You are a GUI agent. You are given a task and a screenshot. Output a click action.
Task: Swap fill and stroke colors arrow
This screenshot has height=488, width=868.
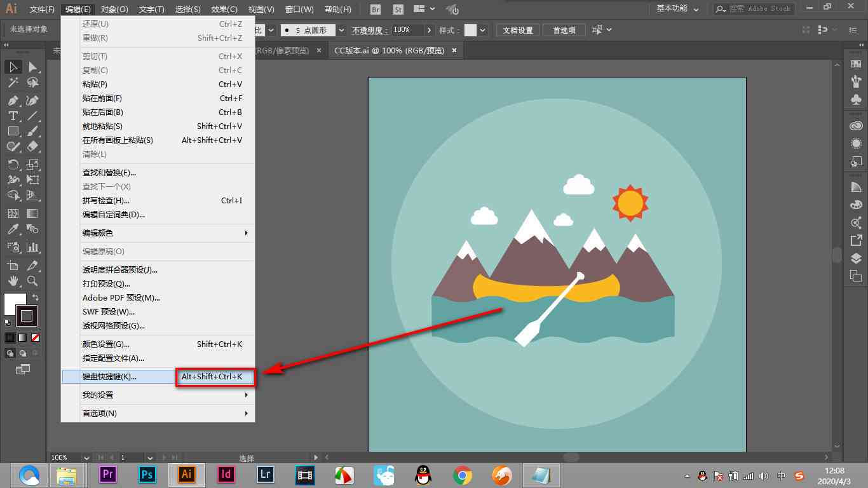pos(36,297)
